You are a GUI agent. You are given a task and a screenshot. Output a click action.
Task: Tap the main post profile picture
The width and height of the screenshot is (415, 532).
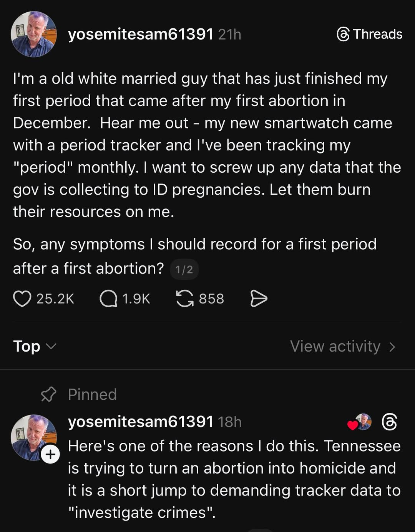(34, 34)
